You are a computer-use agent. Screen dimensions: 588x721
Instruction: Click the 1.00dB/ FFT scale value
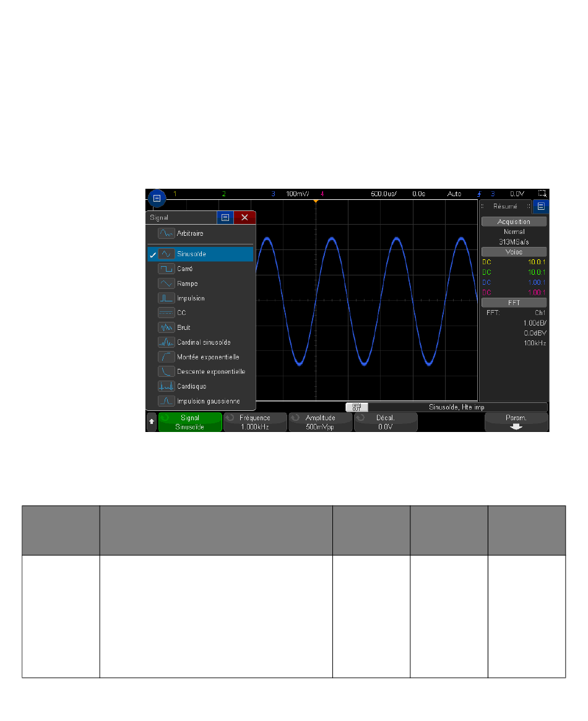[x=535, y=323]
